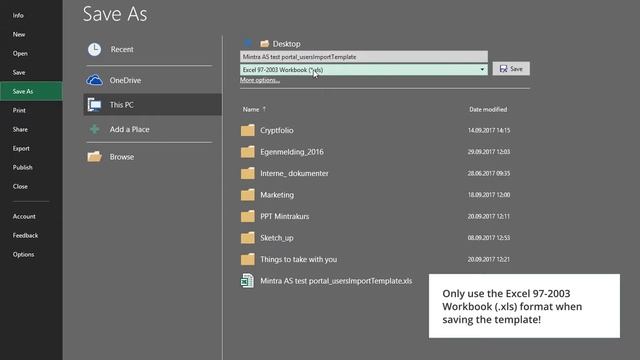Click date 20.09.2017 12:21 of Things to take with you
This screenshot has height=360, width=640.
coord(489,259)
